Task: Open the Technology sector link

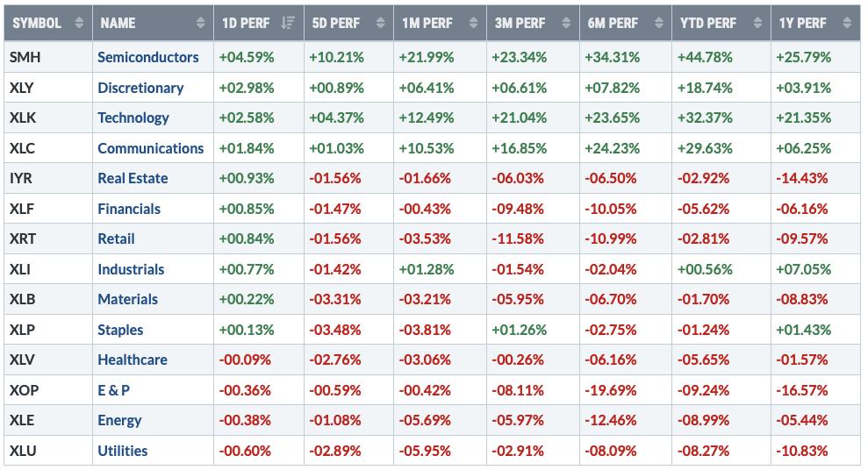Action: tap(133, 117)
